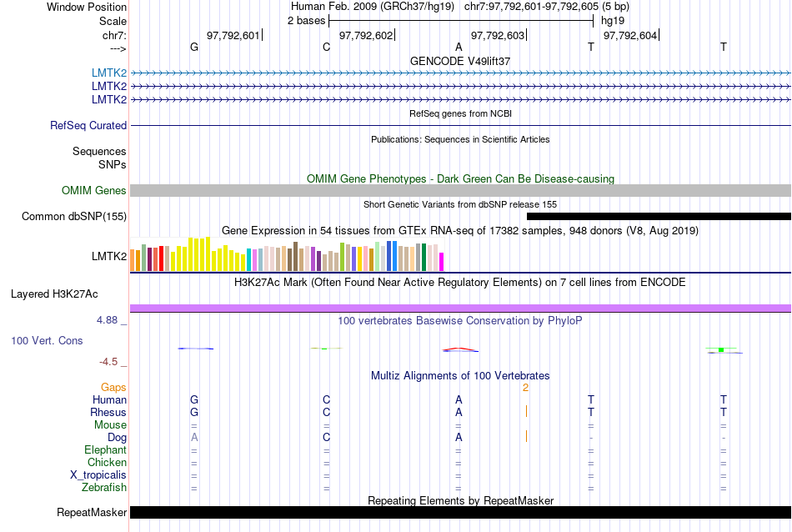Screen dimensions: 792x532
Task: Click the Scale label
Action: pos(113,21)
